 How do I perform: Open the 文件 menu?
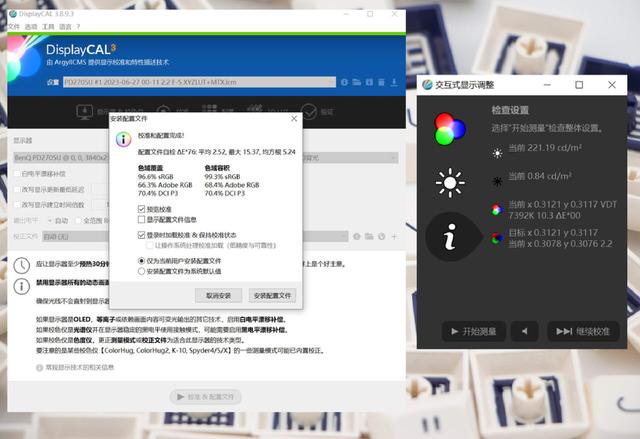[x=13, y=27]
